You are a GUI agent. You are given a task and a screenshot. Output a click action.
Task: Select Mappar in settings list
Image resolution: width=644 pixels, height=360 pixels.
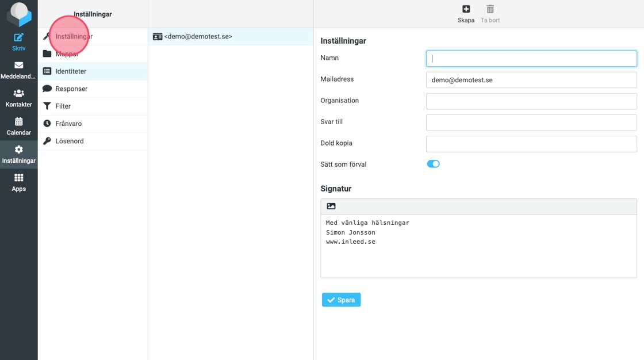67,54
